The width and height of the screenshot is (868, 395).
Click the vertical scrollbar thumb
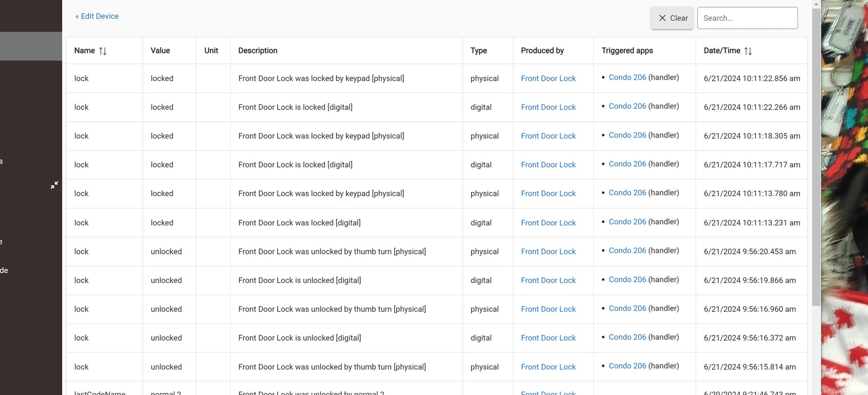tap(816, 154)
